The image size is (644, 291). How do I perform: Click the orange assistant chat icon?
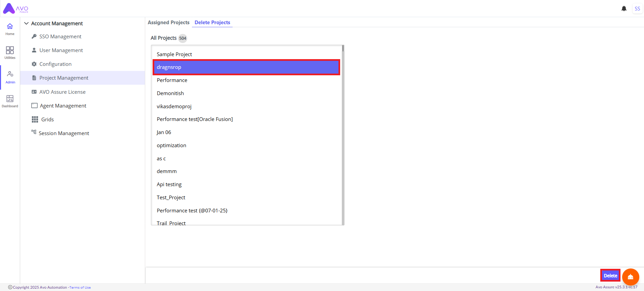click(x=630, y=277)
